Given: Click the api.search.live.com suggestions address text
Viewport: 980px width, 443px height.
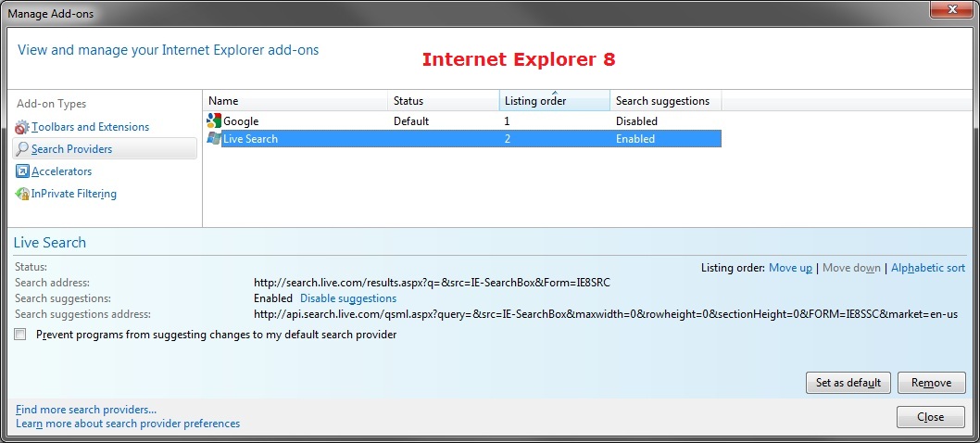Looking at the screenshot, I should [x=606, y=314].
